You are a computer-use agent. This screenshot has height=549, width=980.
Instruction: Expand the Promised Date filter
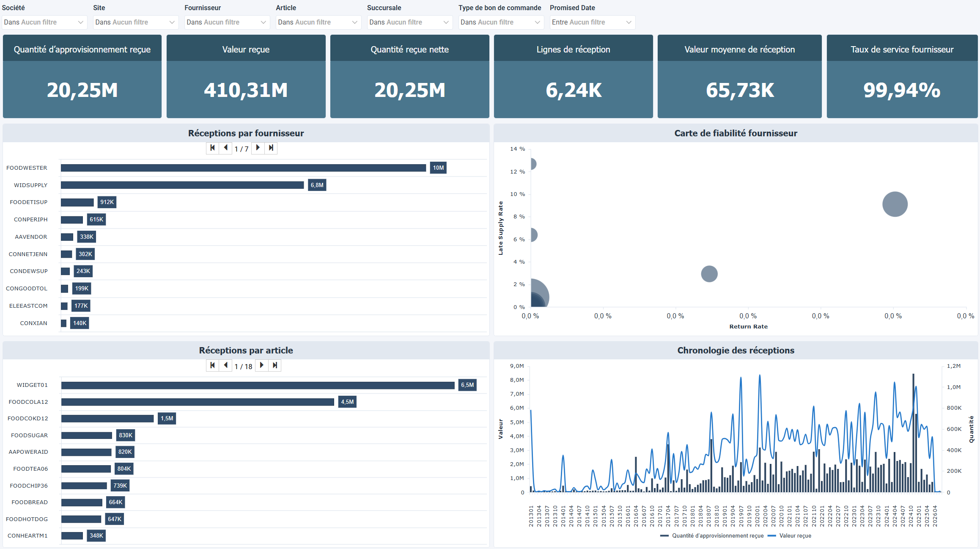click(x=592, y=22)
